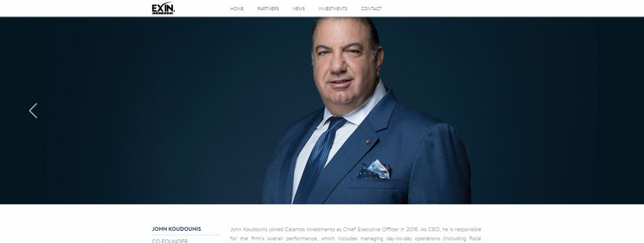Click the empty header area right of CONTACT
Screen dimensions: 644x243
pyautogui.click(x=510, y=9)
